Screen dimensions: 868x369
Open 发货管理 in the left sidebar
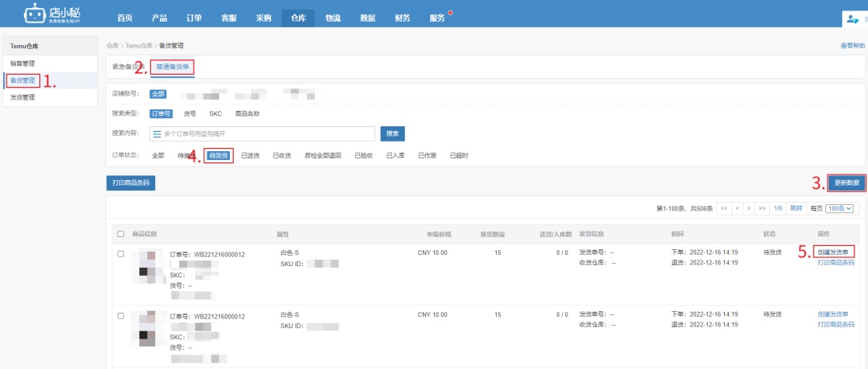click(23, 97)
